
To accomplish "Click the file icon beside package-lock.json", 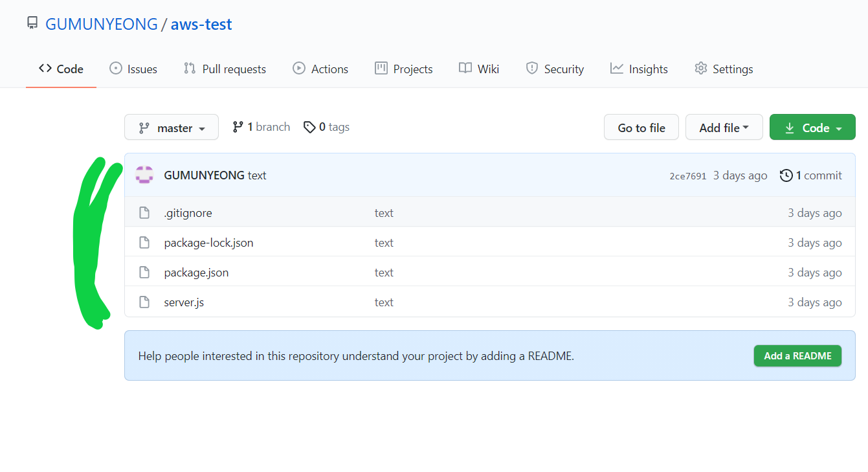I will tap(145, 242).
